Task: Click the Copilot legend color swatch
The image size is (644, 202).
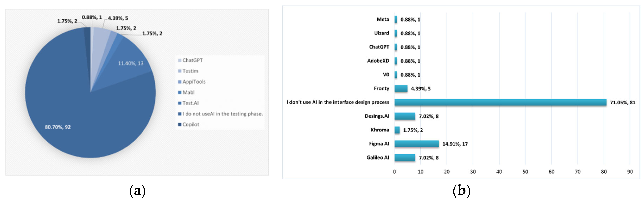Action: [x=179, y=125]
